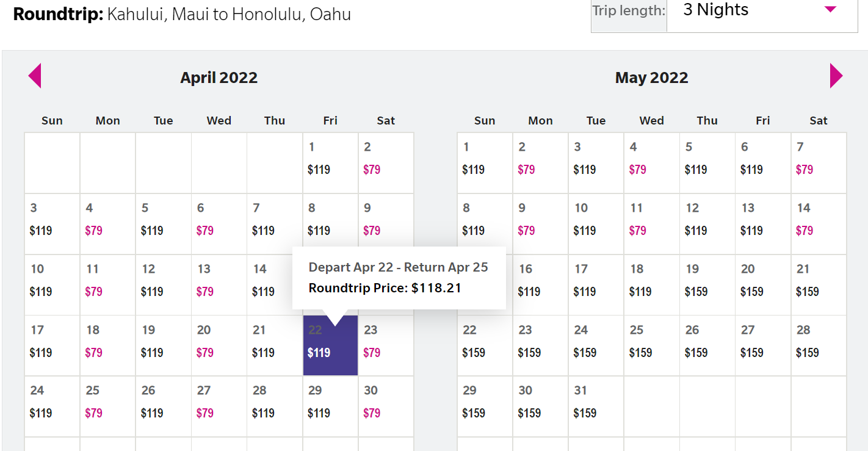868x451 pixels.
Task: Pick April 2 with $79 fare
Action: pos(386,163)
